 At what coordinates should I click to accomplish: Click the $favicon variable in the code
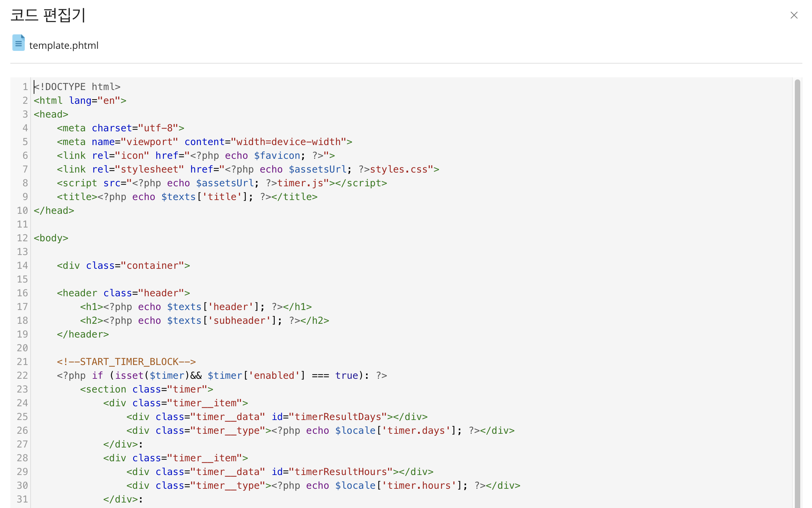pos(277,155)
